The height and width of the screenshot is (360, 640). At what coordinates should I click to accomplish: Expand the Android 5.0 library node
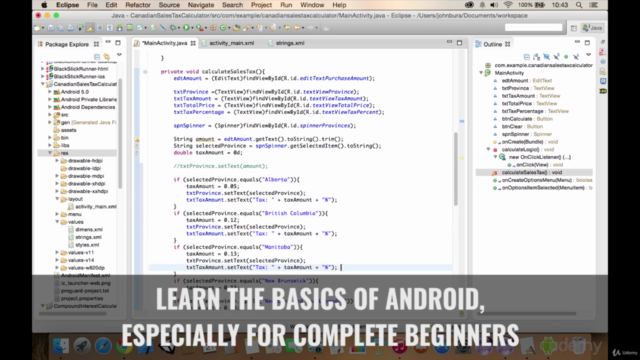point(50,92)
